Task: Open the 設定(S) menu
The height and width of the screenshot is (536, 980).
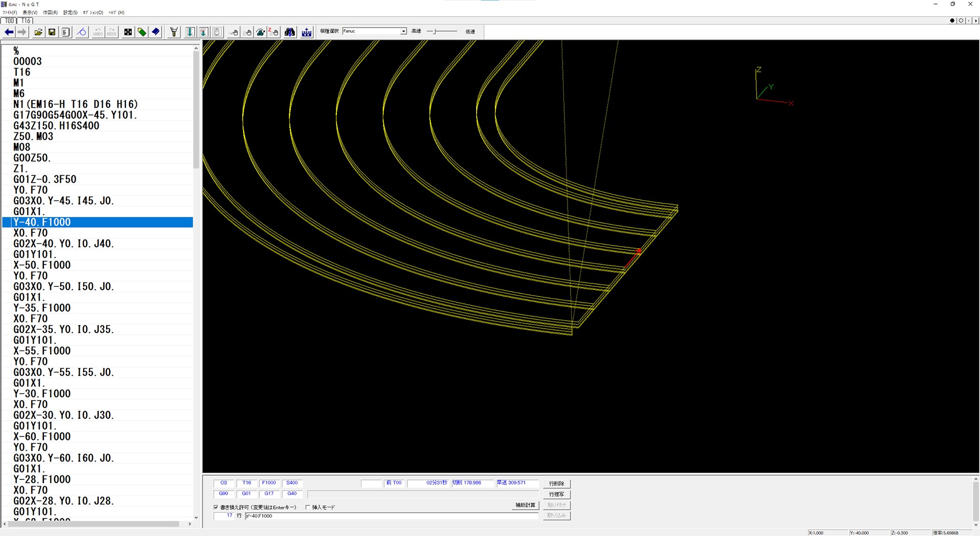Action: 70,12
